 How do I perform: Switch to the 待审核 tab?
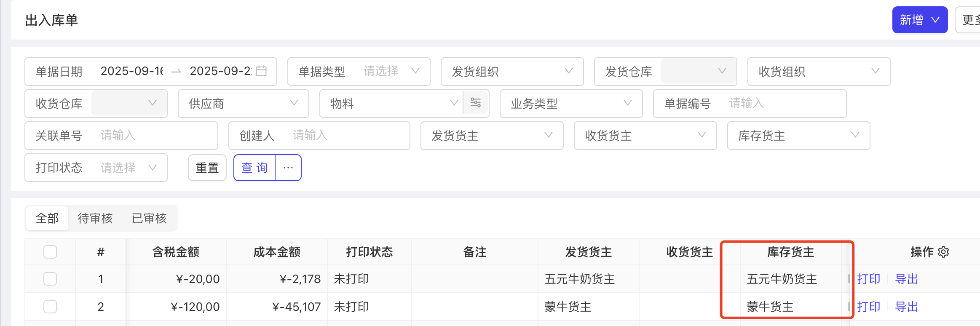point(95,218)
